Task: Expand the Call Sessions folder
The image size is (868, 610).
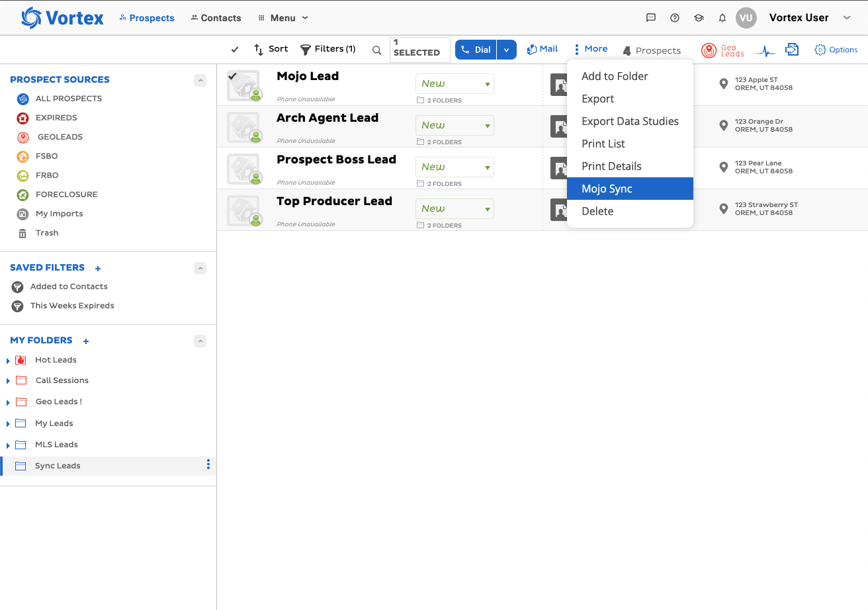Action: [x=8, y=381]
